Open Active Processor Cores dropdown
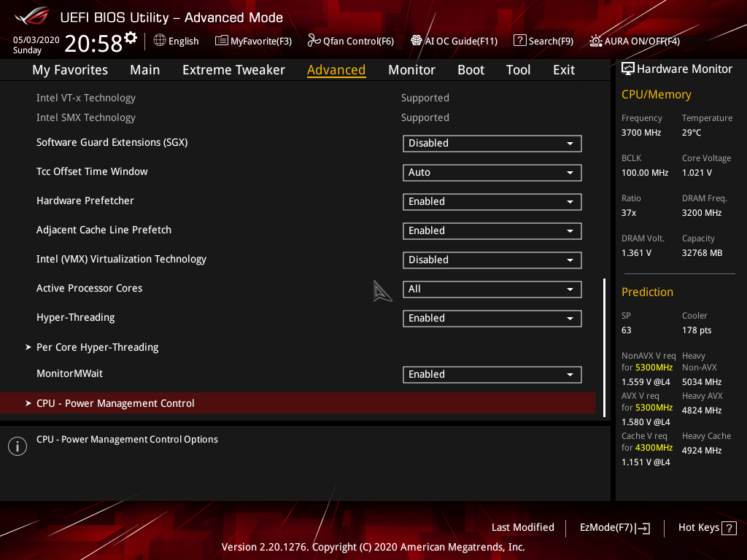 coord(492,289)
